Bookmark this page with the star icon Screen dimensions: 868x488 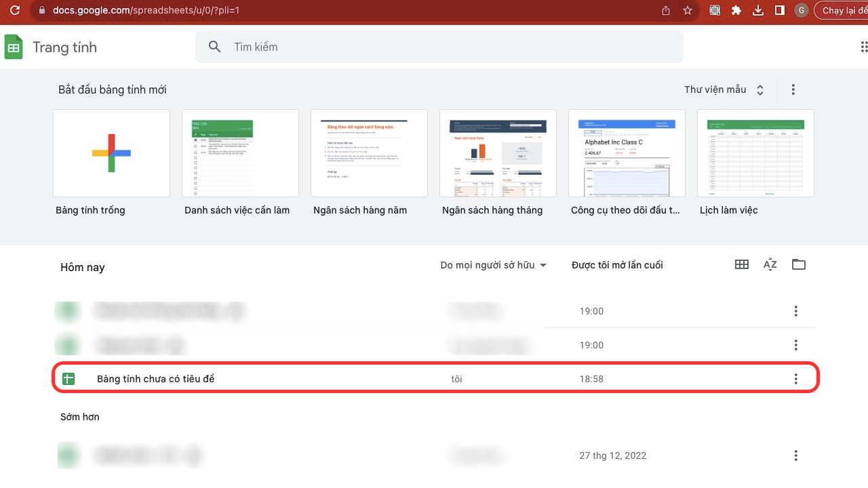688,10
